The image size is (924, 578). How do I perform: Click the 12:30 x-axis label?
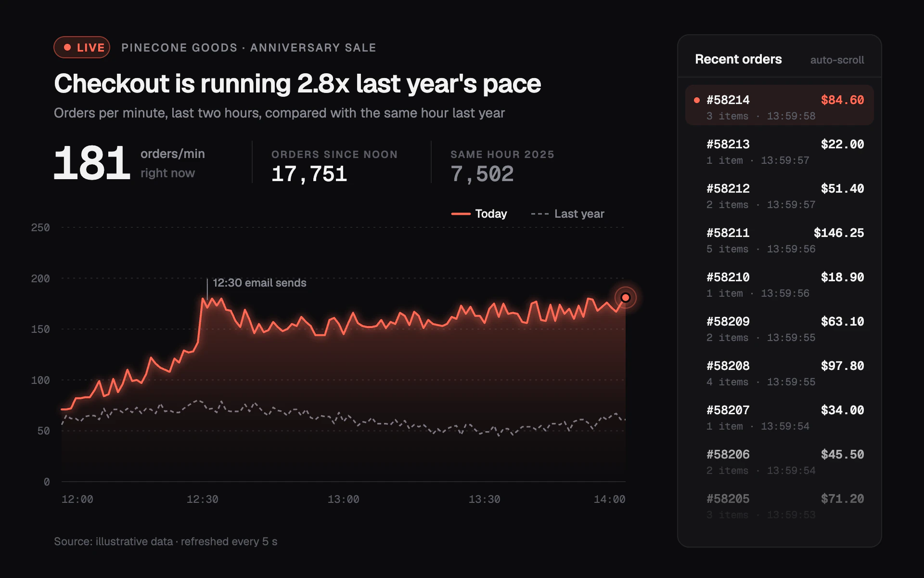point(202,499)
